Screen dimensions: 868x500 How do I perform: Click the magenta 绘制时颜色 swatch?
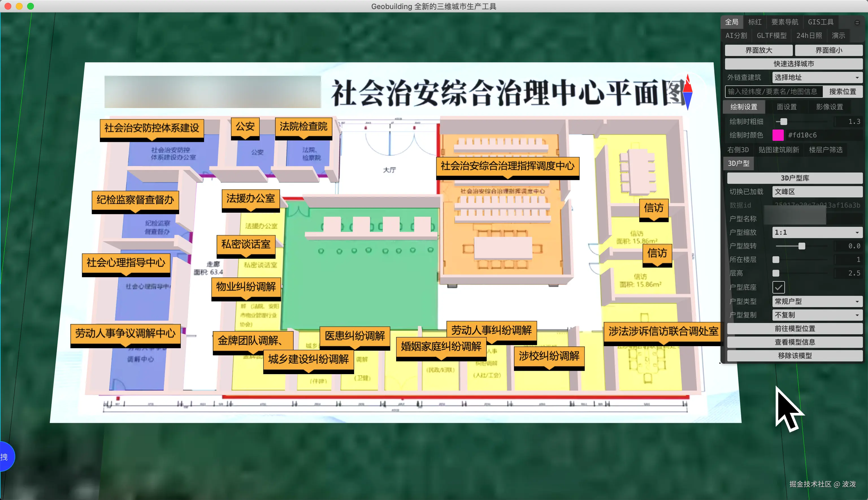[778, 135]
